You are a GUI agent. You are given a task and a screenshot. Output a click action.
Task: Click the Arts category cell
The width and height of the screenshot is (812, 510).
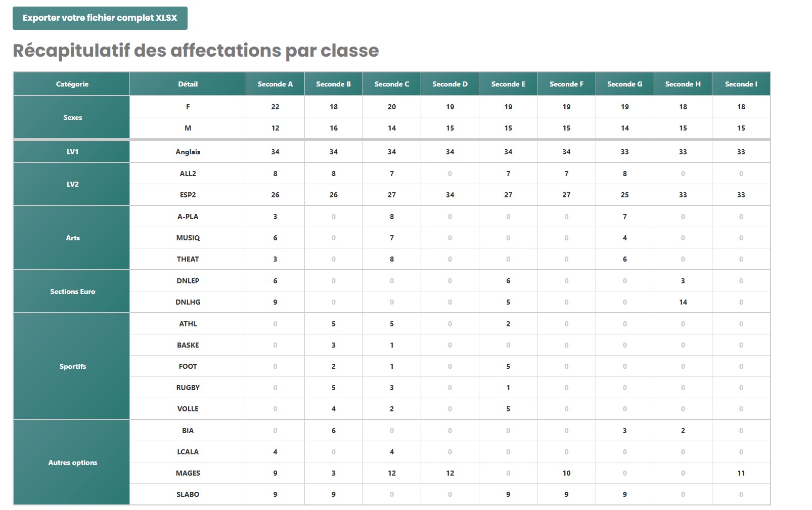[72, 238]
